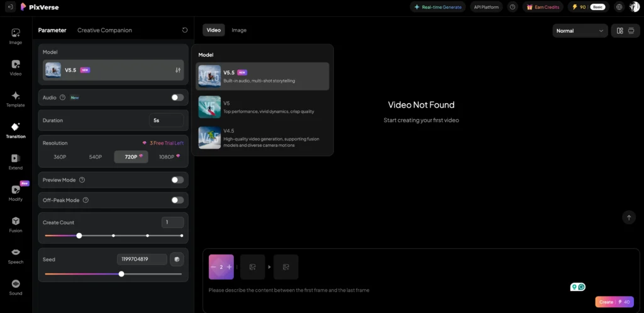Open the Duration 5s dropdown
644x313 pixels.
[166, 120]
